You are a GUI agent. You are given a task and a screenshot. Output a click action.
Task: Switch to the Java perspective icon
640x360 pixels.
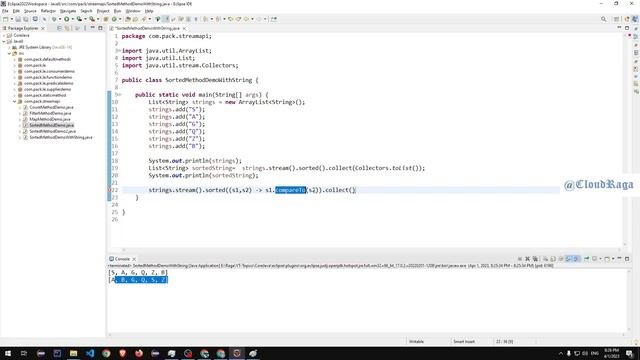(x=635, y=19)
